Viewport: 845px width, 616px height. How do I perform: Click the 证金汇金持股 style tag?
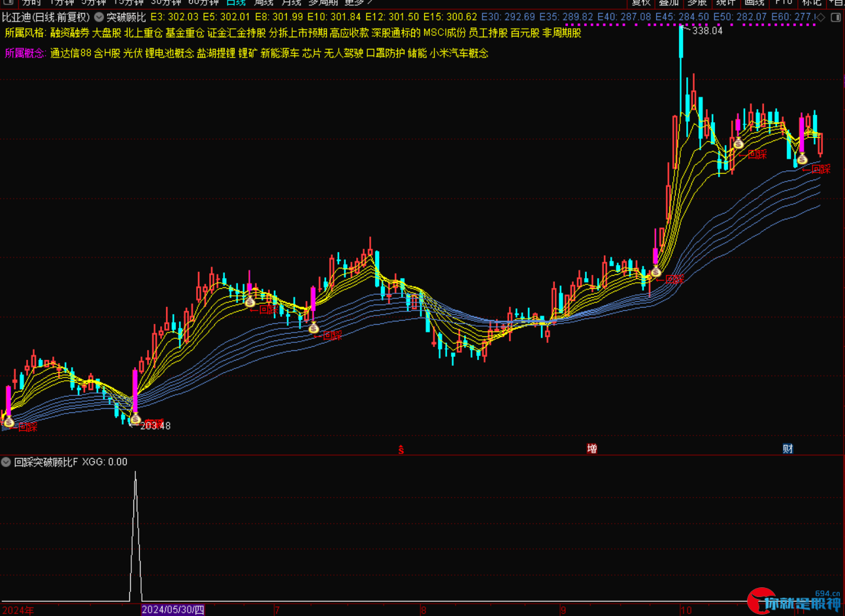(x=237, y=33)
